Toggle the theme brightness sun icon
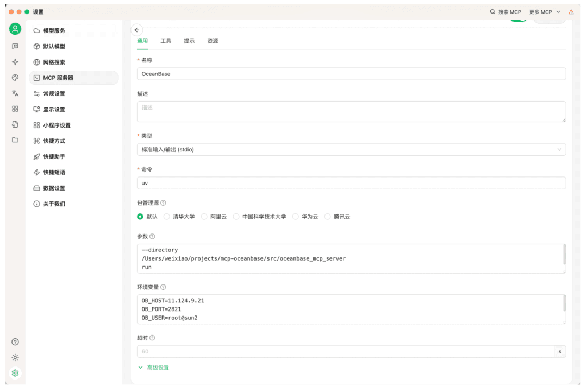This screenshot has width=587, height=392. (15, 357)
